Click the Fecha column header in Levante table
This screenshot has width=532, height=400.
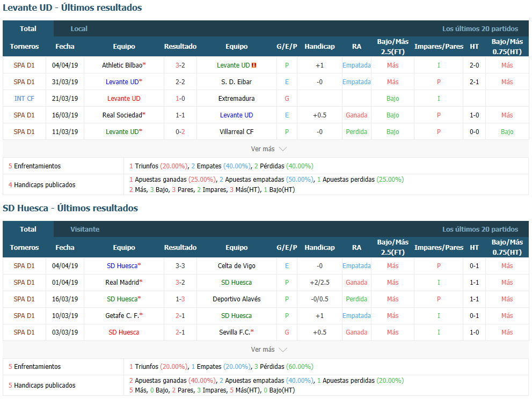coord(65,47)
